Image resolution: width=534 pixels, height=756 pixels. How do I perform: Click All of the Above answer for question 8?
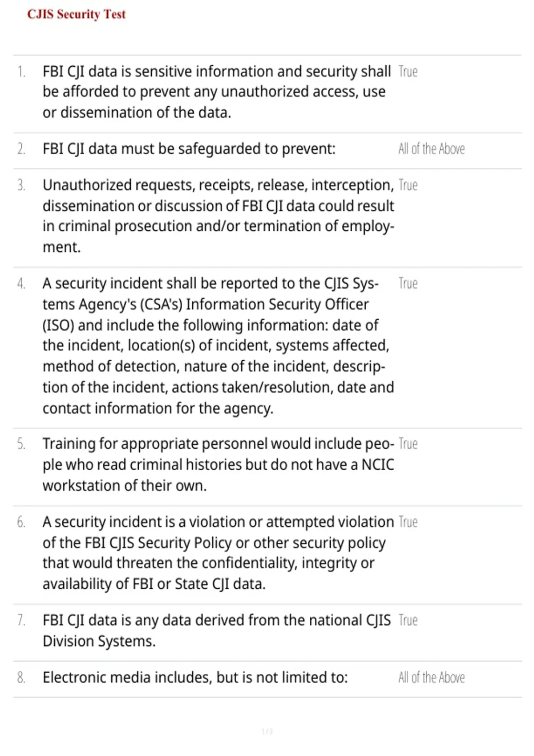432,677
